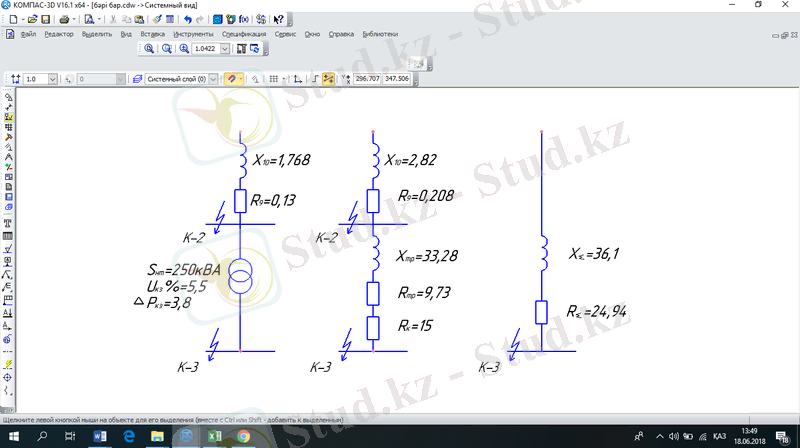
Task: Open the existing file folder icon
Action: (34, 19)
